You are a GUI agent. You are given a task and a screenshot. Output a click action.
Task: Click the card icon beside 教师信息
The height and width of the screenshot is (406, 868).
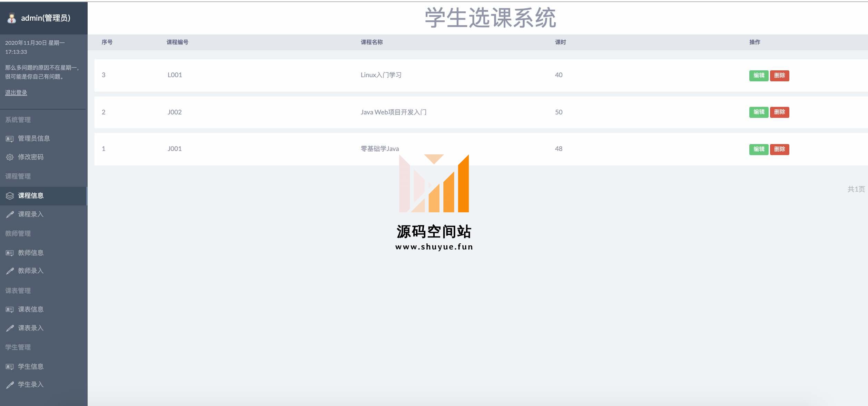[10, 253]
